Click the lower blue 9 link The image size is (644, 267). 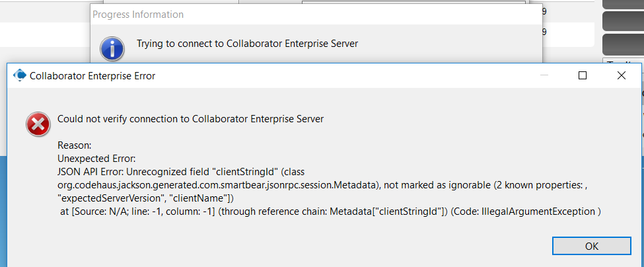click(544, 32)
